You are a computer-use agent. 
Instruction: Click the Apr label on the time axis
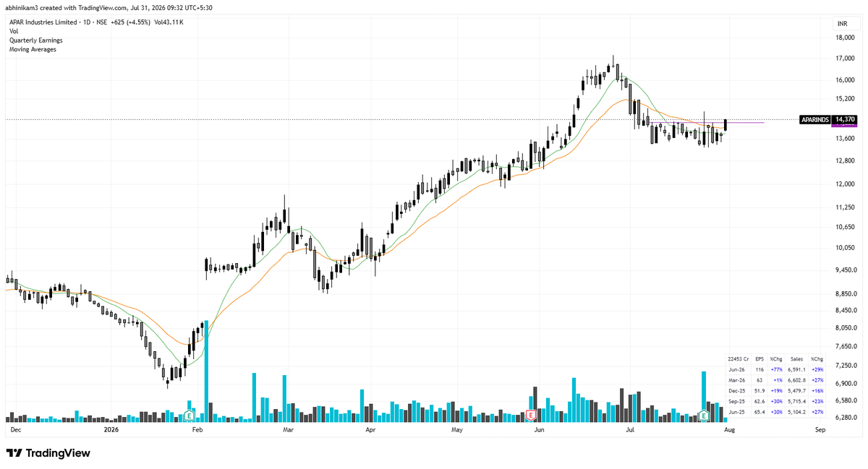(x=370, y=430)
